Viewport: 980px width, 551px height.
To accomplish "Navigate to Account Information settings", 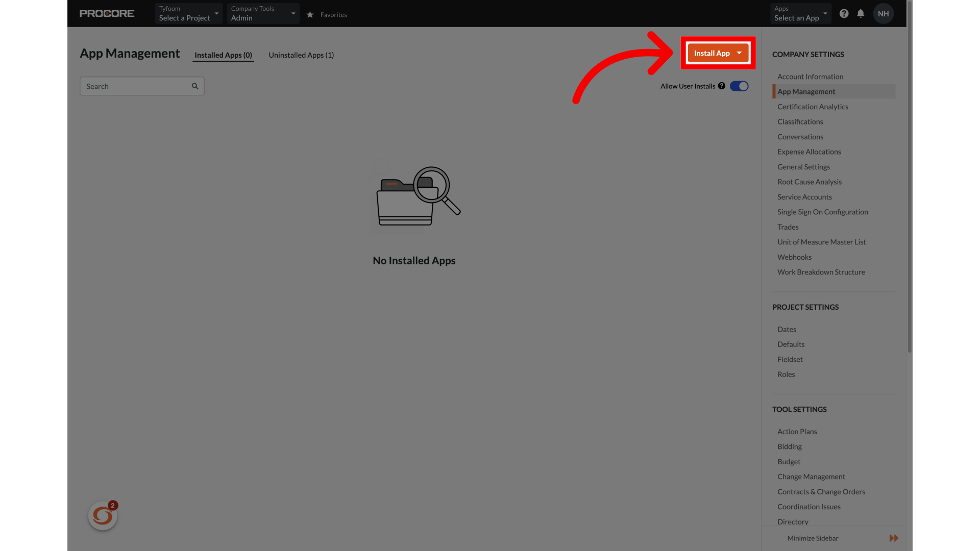I will click(811, 76).
